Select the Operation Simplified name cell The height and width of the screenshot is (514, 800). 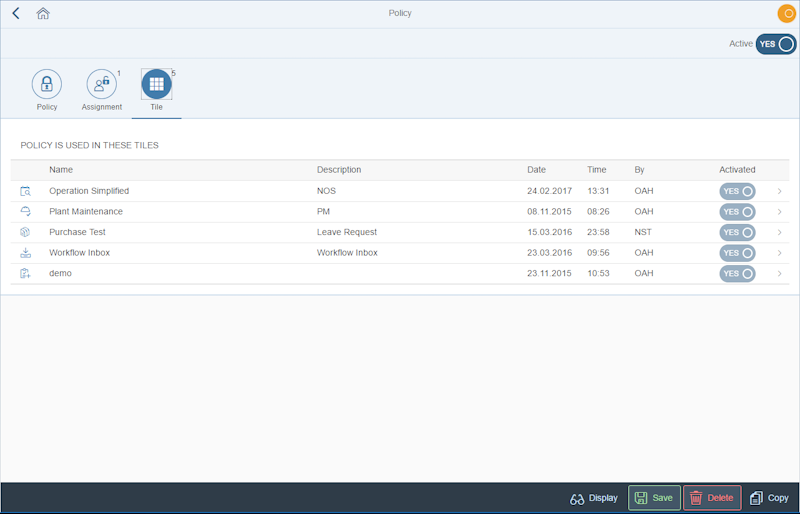tap(89, 191)
